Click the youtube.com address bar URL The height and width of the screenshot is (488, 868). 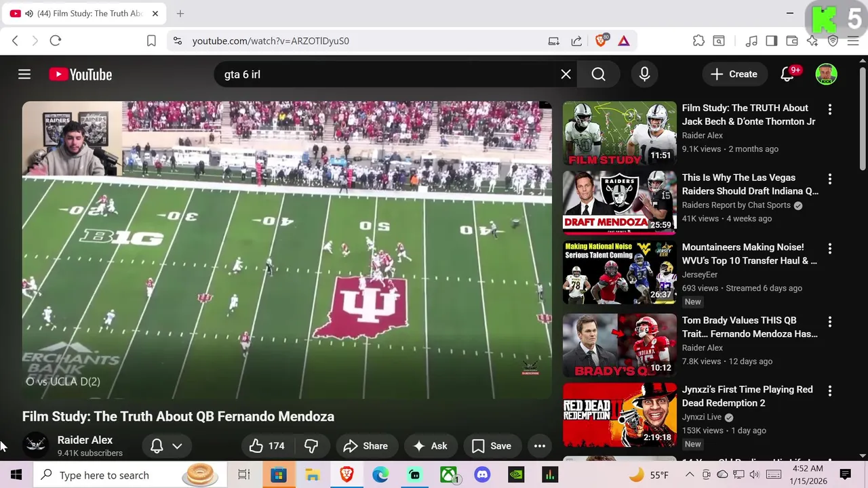coord(271,41)
